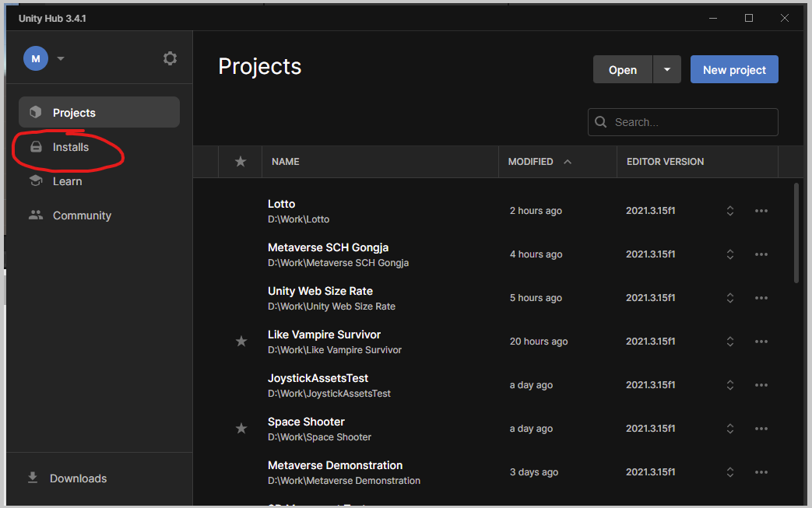The height and width of the screenshot is (508, 812).
Task: Click the M account avatar
Action: coord(36,58)
